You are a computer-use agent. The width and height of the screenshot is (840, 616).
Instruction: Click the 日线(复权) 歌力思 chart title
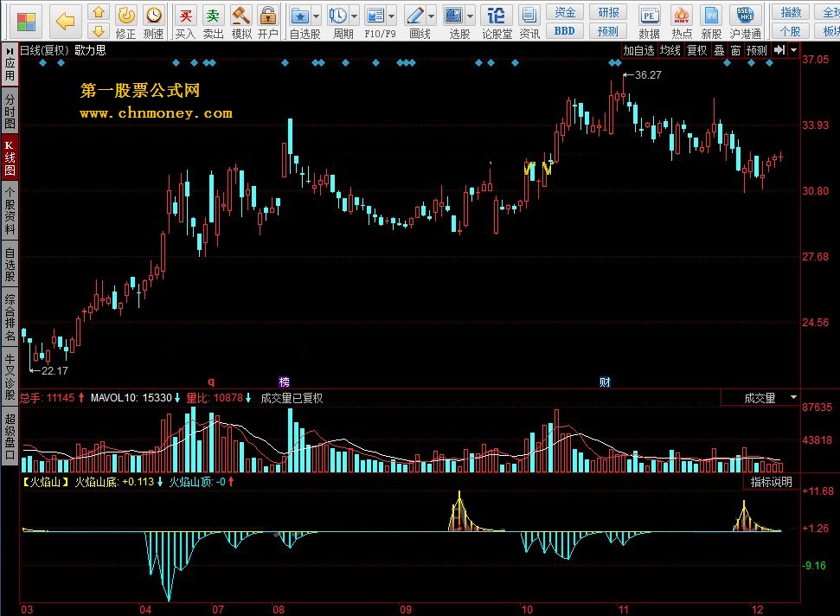click(63, 50)
